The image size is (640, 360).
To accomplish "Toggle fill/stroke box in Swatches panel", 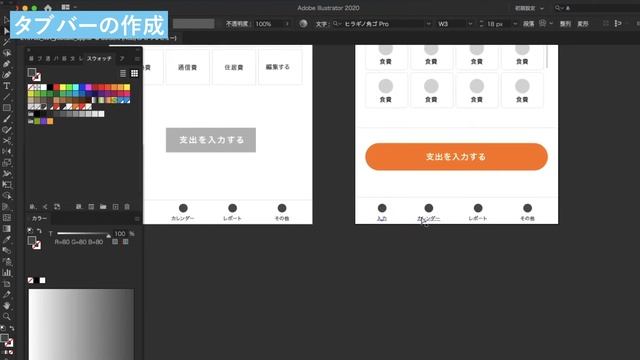I will click(34, 75).
